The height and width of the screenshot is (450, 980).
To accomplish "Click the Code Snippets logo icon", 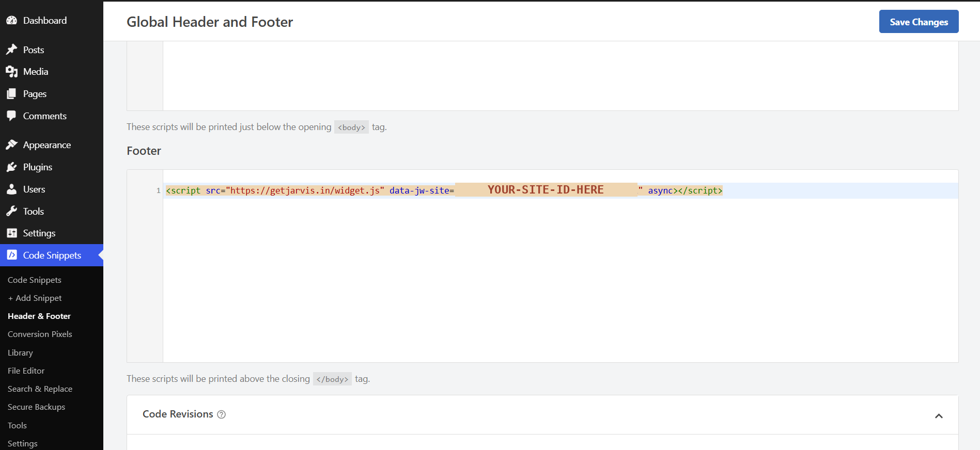I will pyautogui.click(x=11, y=255).
